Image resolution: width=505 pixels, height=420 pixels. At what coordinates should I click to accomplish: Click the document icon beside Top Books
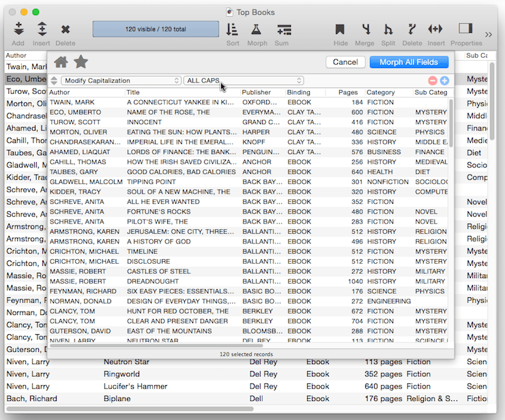tap(229, 12)
